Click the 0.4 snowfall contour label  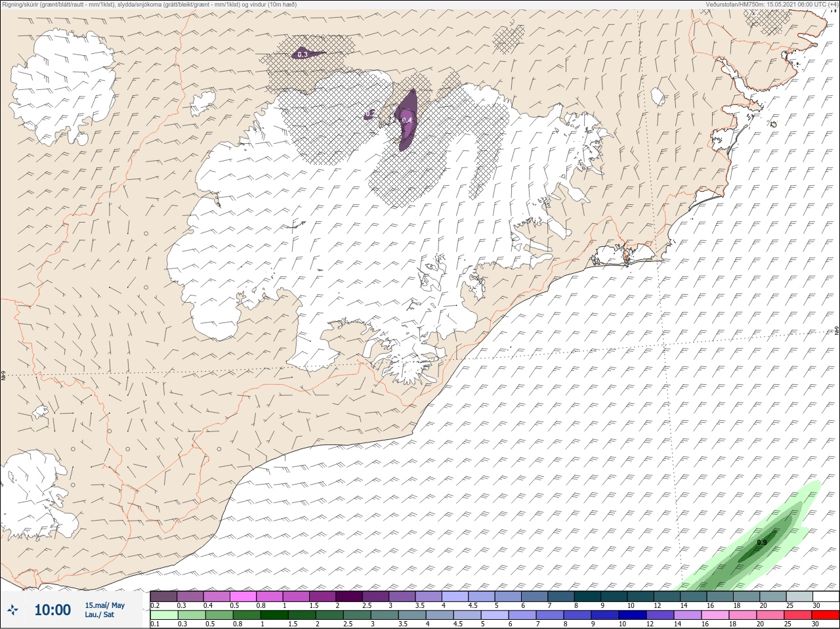tap(406, 120)
